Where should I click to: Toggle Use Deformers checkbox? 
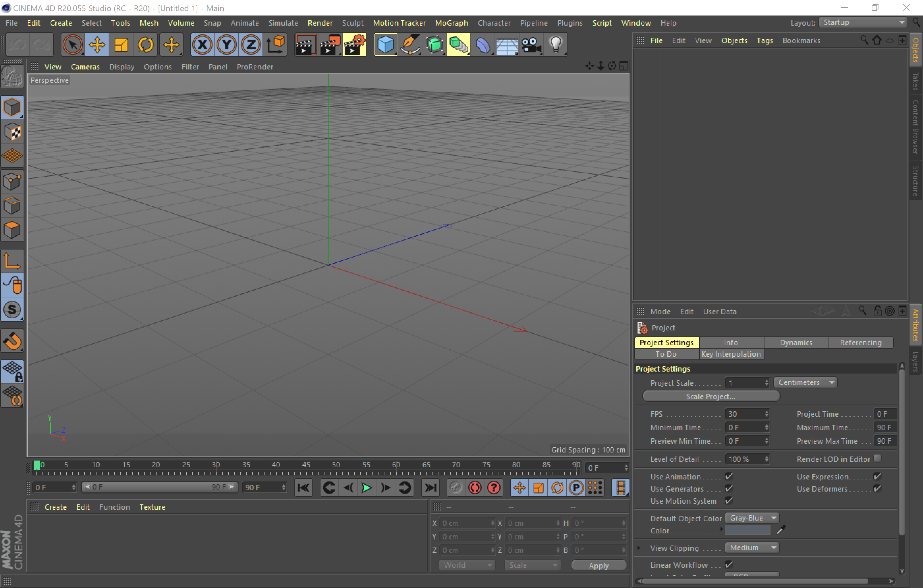coord(877,489)
